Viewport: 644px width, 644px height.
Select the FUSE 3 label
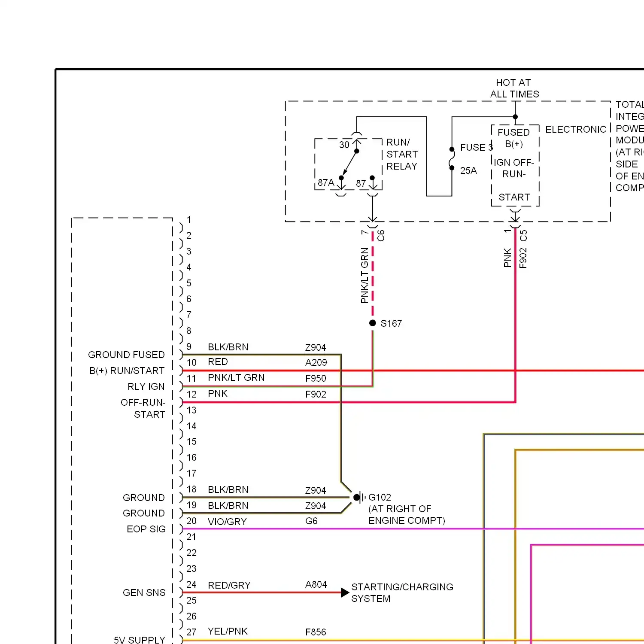477,147
